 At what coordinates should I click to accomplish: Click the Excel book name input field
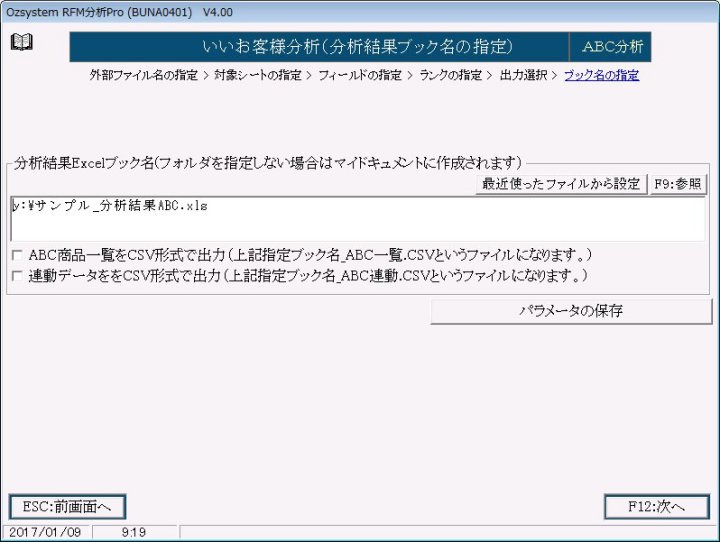pyautogui.click(x=358, y=219)
